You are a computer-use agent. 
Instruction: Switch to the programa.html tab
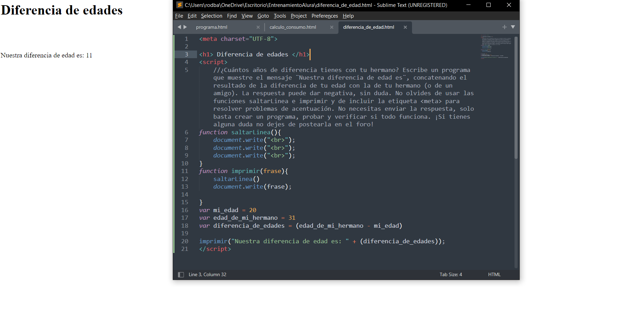212,27
